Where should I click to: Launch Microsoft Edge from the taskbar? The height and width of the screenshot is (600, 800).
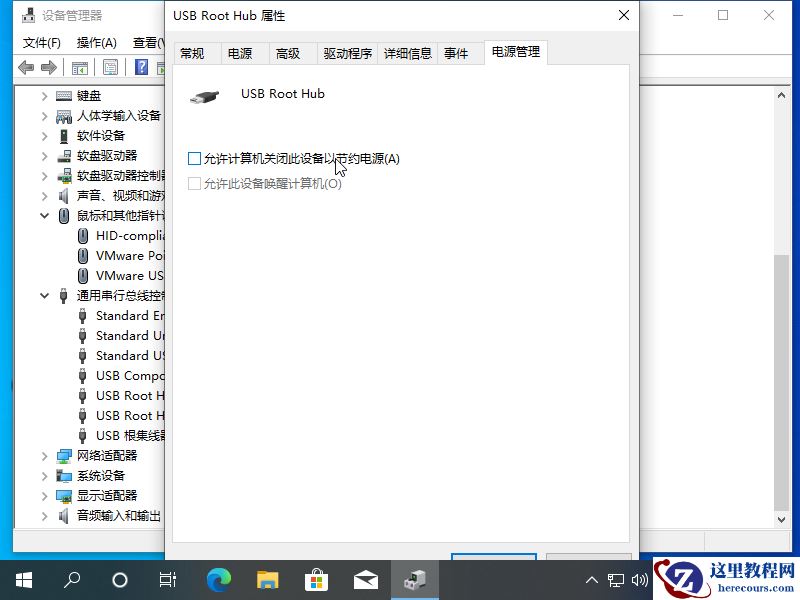point(218,579)
